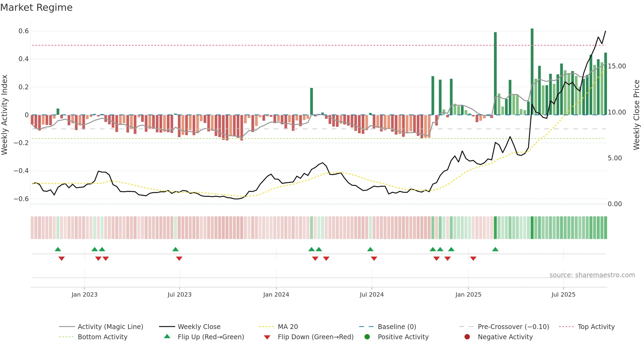
Task: Click the 0.4 activity index tick label
Action: pyautogui.click(x=24, y=59)
